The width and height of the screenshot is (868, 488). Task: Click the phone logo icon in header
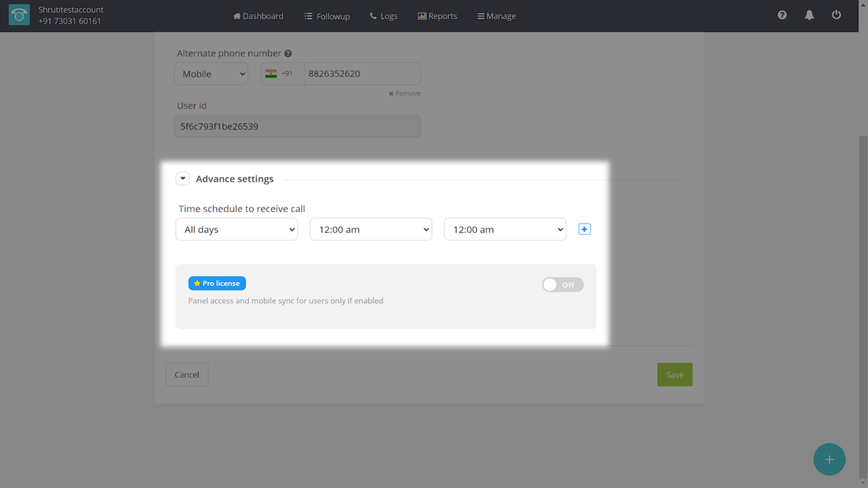click(x=19, y=16)
